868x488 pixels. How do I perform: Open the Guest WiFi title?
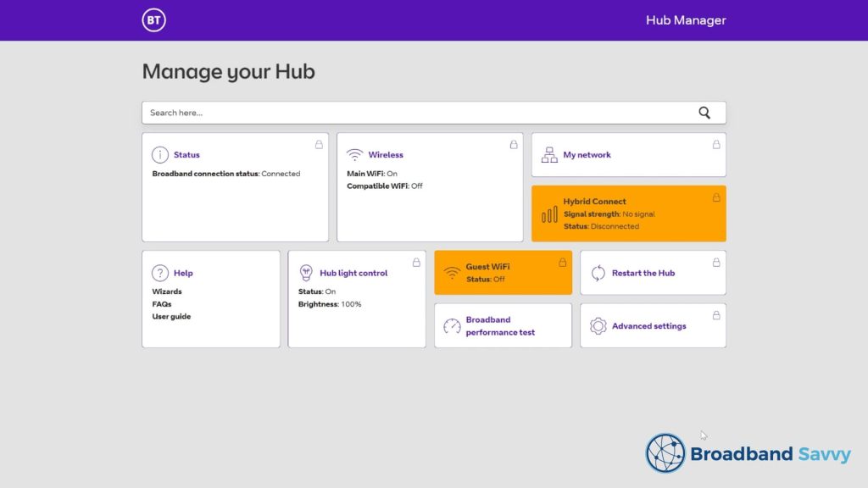click(487, 267)
